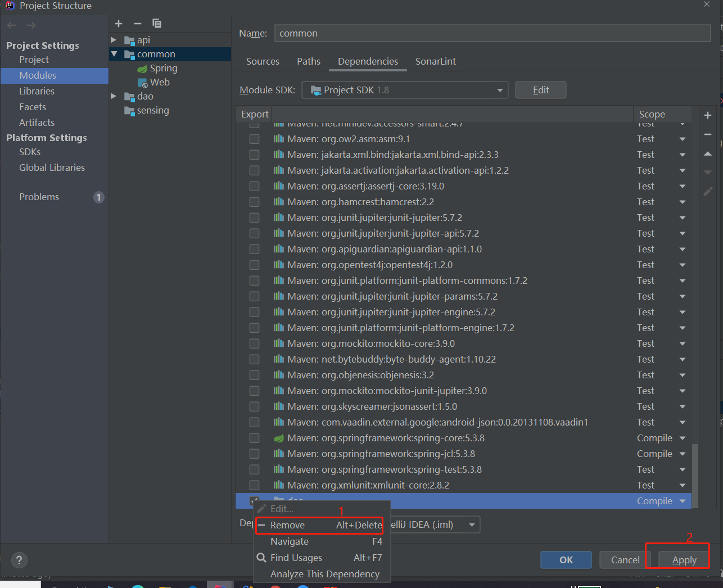Select the Maven: org.skyscreamer:jsonassert:1.5.0 row
This screenshot has width=723, height=588.
(x=464, y=406)
